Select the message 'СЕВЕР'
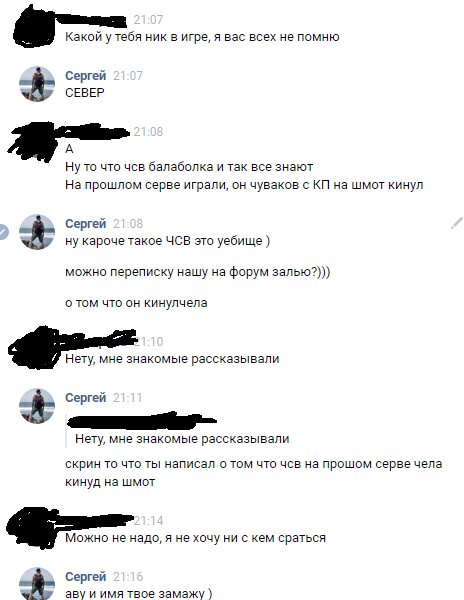This screenshot has width=464, height=600. coord(85,93)
